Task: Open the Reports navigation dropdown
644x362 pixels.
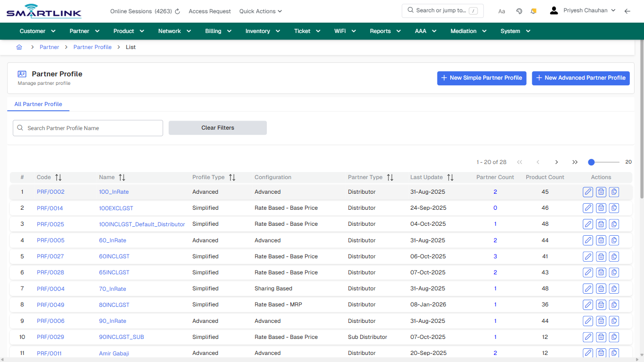Action: (385, 31)
